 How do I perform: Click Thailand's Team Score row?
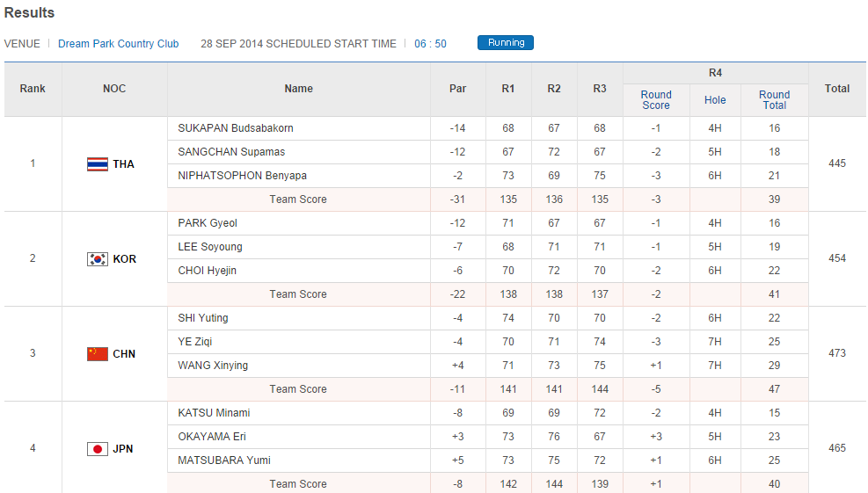[x=298, y=199]
